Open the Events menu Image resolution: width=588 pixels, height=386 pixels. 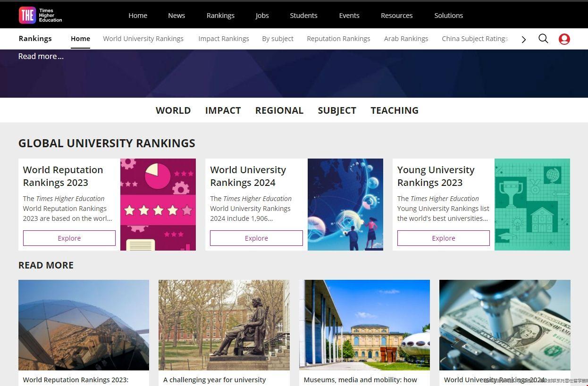click(349, 16)
